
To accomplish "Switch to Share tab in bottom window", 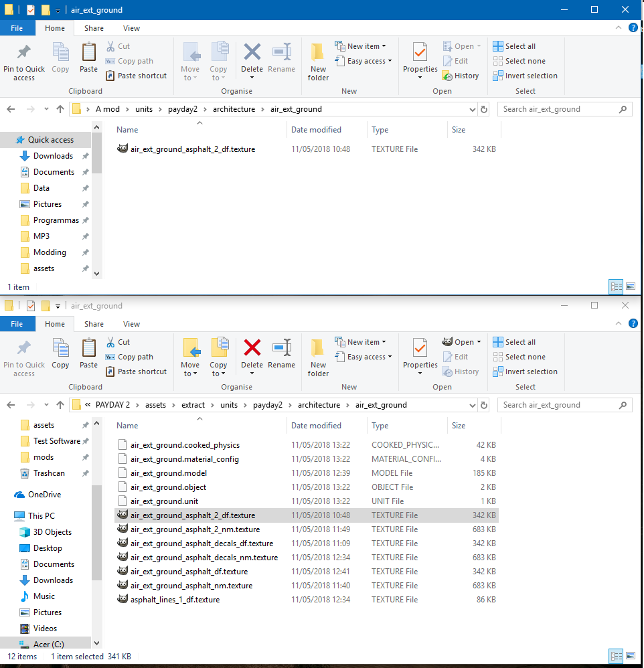I will coord(94,324).
